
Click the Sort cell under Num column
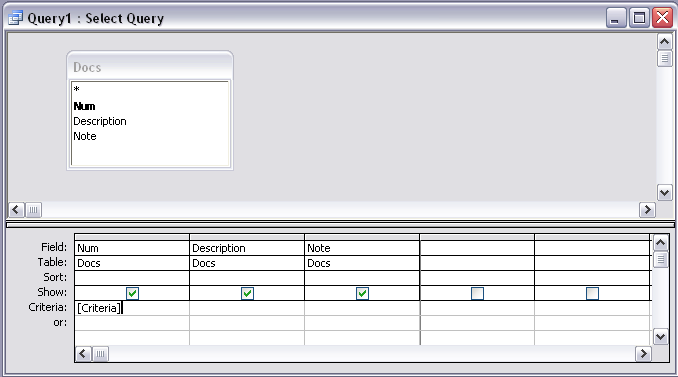tap(132, 278)
